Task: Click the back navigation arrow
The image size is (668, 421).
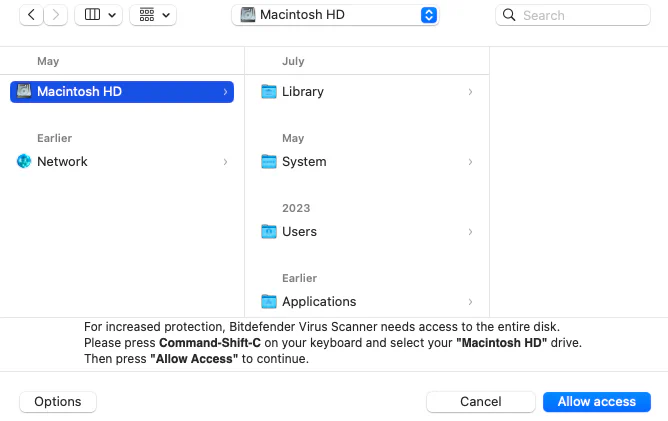Action: (31, 15)
